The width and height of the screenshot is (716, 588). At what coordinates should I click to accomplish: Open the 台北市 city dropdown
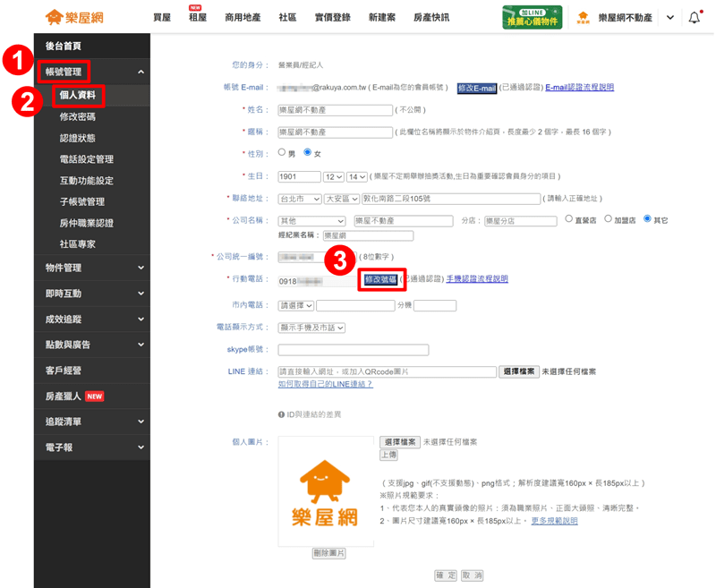300,199
